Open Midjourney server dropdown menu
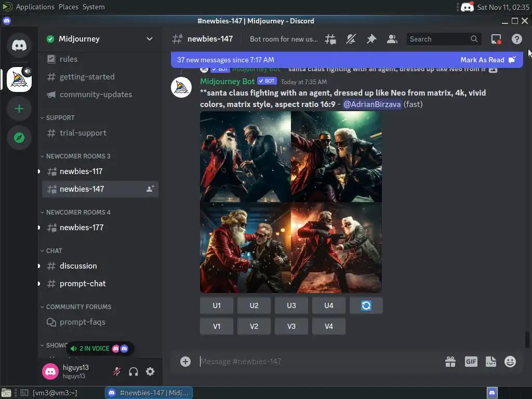 coord(149,38)
